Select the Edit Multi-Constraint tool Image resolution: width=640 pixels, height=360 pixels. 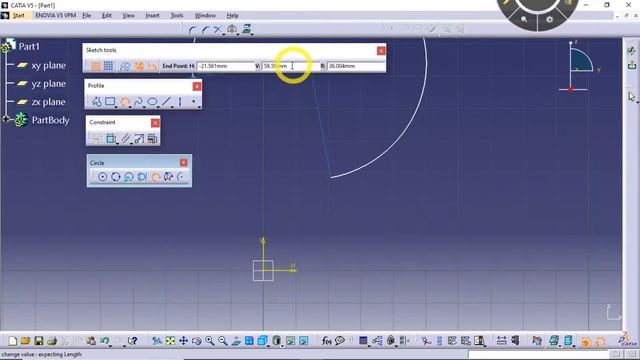coord(153,139)
